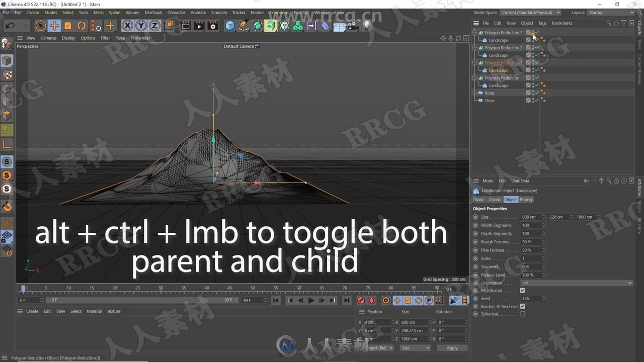Click Play Forwards button

pos(311,301)
